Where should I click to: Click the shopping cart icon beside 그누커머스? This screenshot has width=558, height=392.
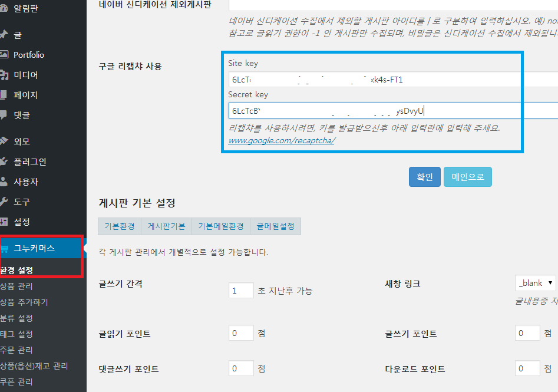tap(4, 249)
